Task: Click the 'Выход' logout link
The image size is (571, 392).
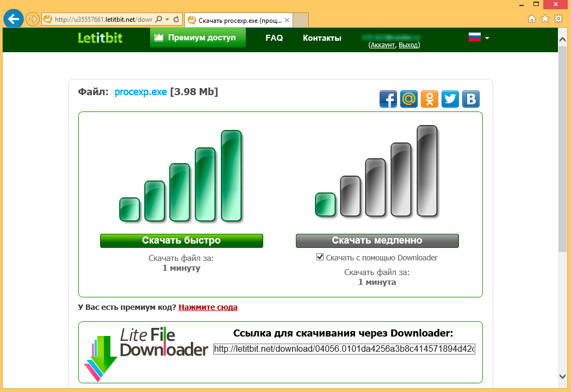Action: click(x=408, y=45)
